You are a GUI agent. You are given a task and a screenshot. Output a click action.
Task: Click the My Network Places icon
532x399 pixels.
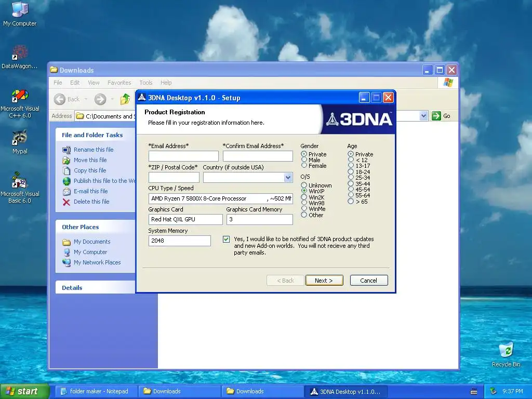click(x=66, y=262)
